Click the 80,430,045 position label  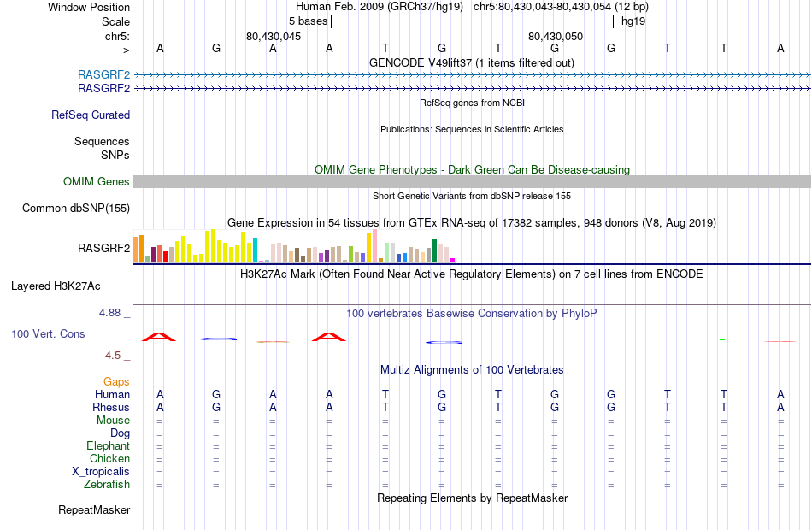[274, 36]
